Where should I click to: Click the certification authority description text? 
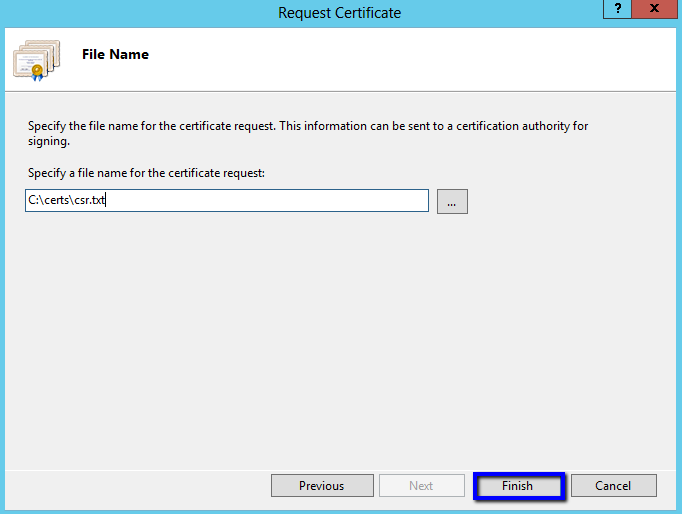tap(320, 127)
